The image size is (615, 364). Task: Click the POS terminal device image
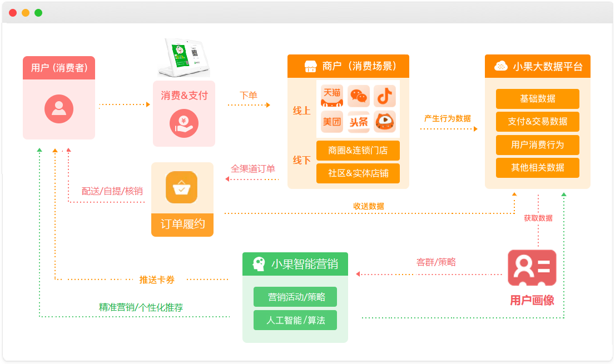click(x=183, y=58)
